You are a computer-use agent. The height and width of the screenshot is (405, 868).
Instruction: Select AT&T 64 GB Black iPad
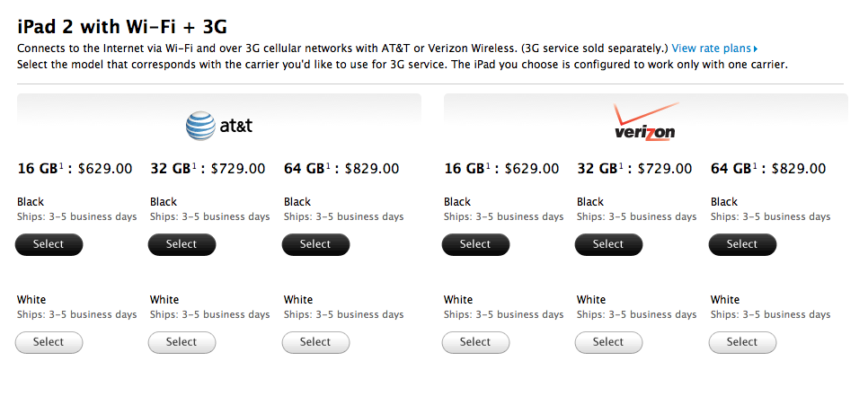pyautogui.click(x=315, y=244)
